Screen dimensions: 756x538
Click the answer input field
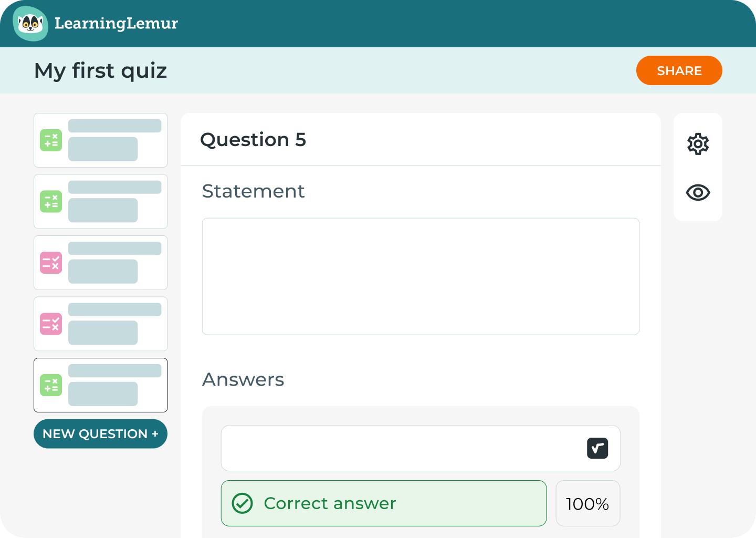pyautogui.click(x=402, y=448)
